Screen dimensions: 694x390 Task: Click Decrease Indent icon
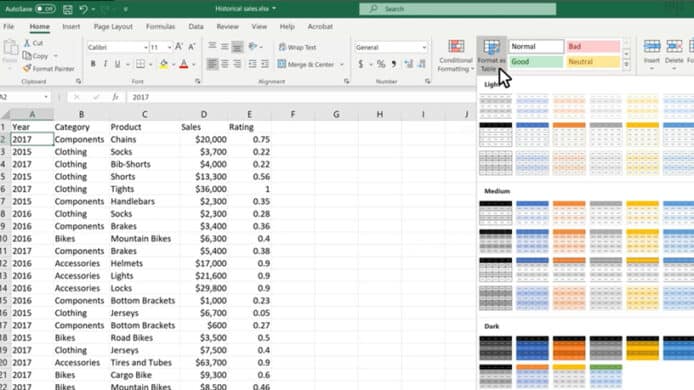pyautogui.click(x=252, y=64)
